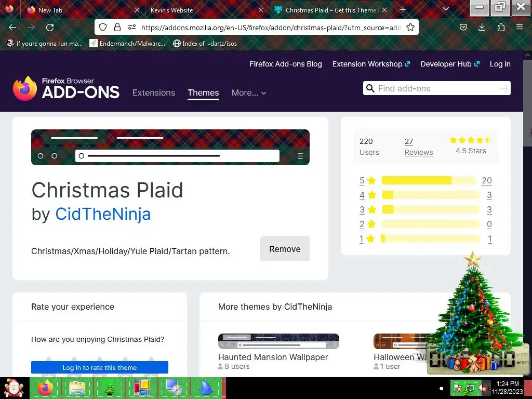
Task: Close the Kevin's Website tab
Action: (261, 10)
